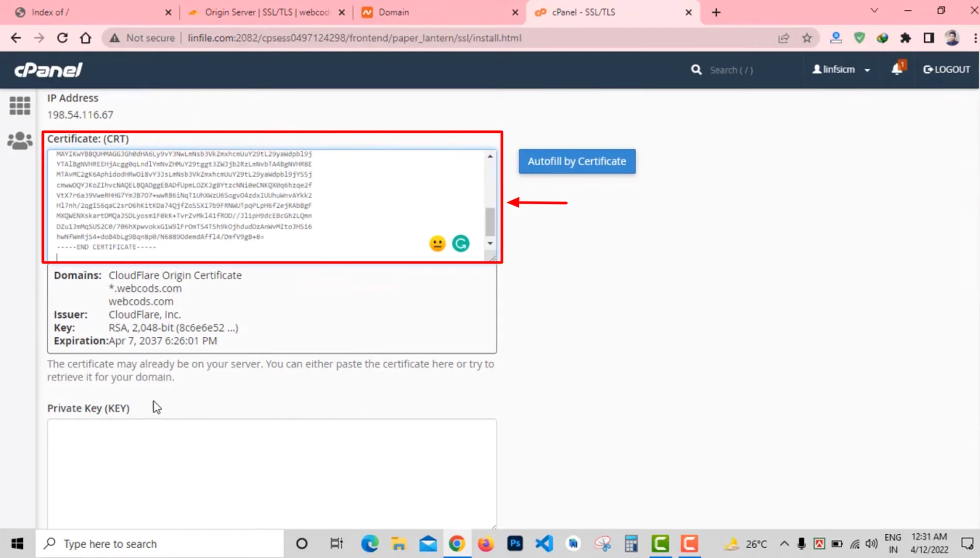Expand the linfsicm user dropdown
The width and height of the screenshot is (980, 558).
pyautogui.click(x=841, y=69)
